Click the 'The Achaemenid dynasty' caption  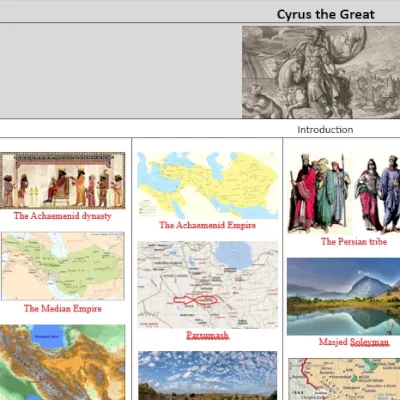click(62, 216)
